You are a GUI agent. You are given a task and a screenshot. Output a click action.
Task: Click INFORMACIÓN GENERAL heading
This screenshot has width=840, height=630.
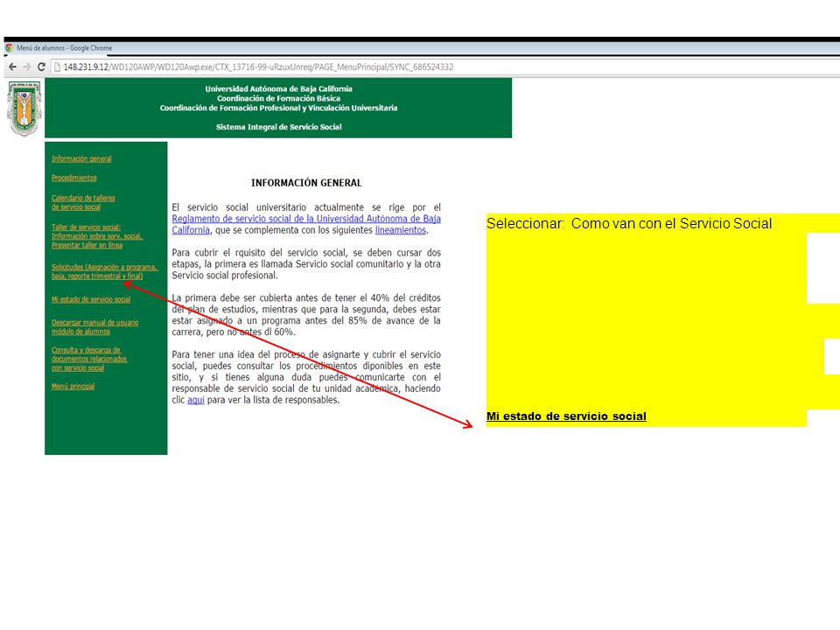coord(306,183)
